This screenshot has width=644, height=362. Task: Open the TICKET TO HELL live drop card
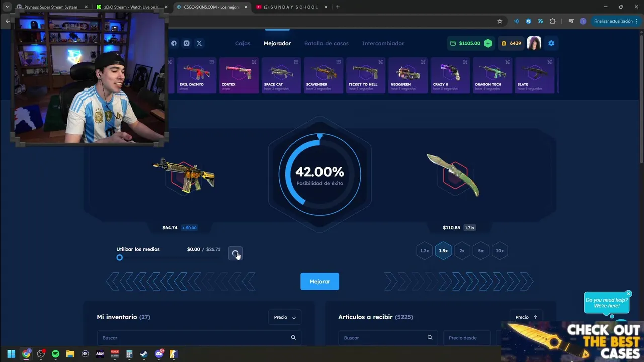[x=365, y=75]
